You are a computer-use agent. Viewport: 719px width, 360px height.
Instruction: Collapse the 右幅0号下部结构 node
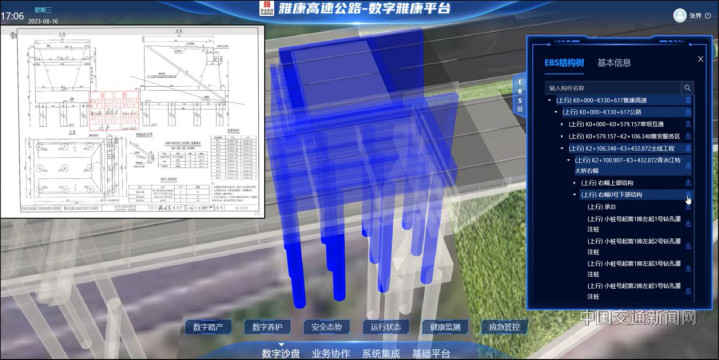[575, 195]
